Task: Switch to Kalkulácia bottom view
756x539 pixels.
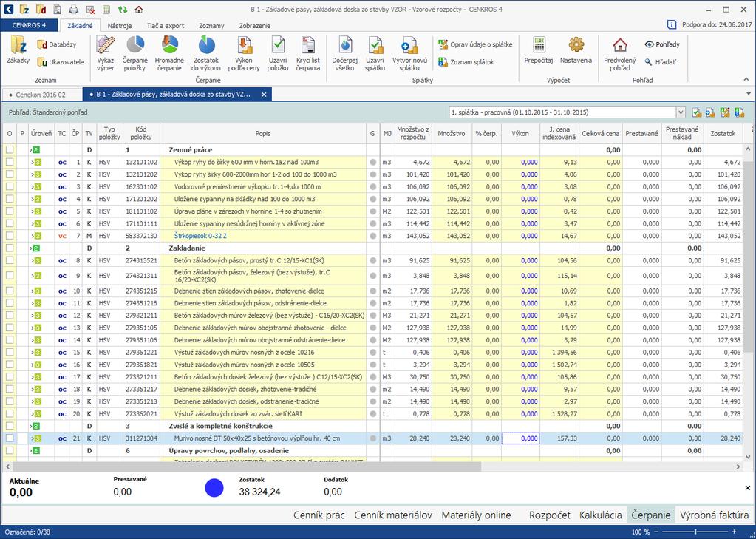Action: (x=600, y=515)
